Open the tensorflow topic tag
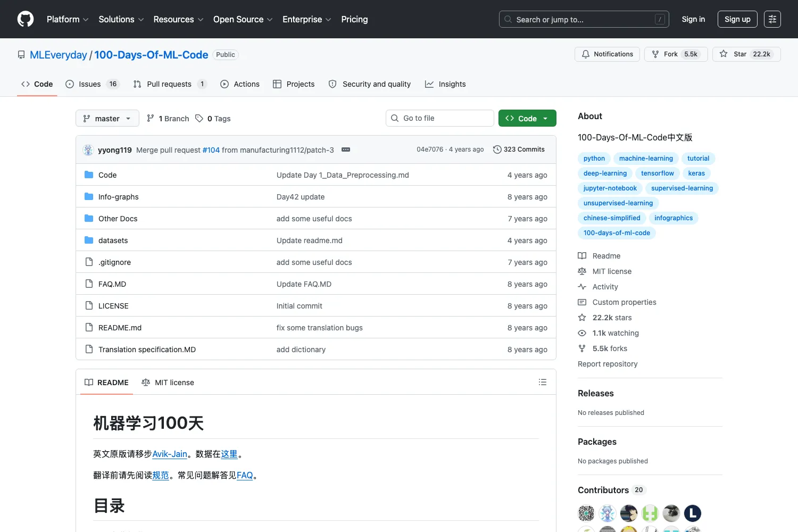 [x=658, y=173]
